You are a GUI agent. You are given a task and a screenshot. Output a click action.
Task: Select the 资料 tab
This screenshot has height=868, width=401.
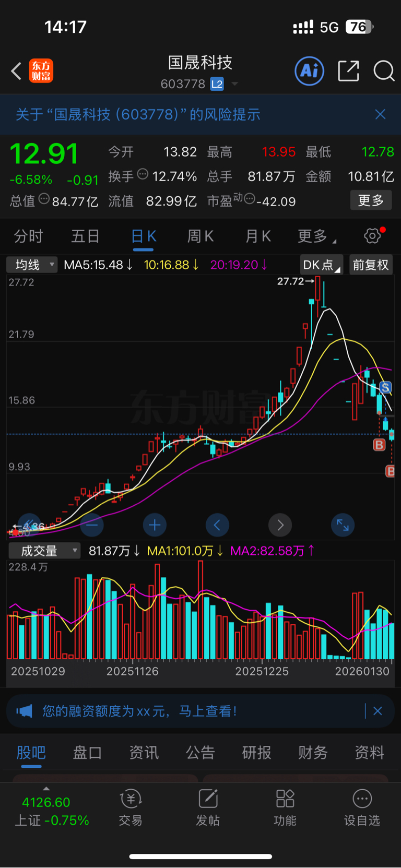click(x=369, y=752)
